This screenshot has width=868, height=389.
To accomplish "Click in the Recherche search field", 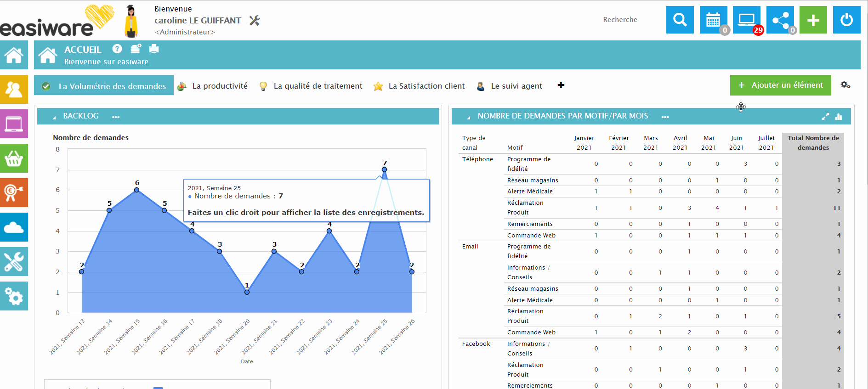I will (x=620, y=20).
